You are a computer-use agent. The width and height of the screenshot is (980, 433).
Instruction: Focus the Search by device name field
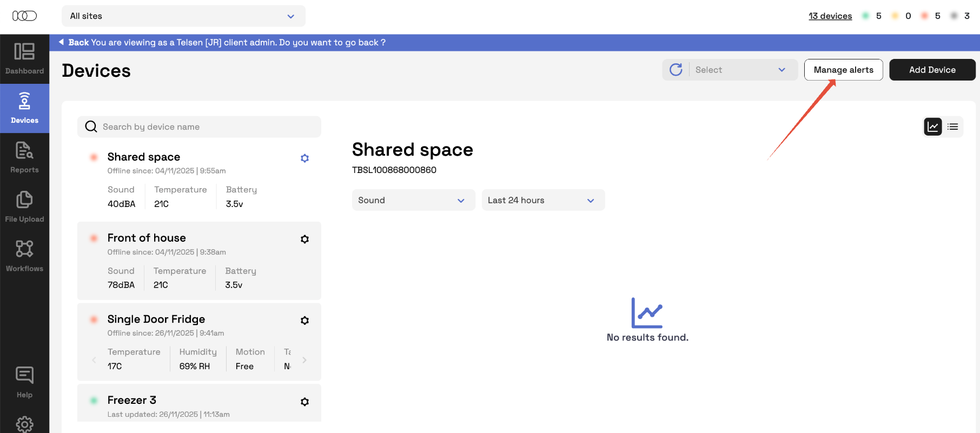[x=199, y=126]
